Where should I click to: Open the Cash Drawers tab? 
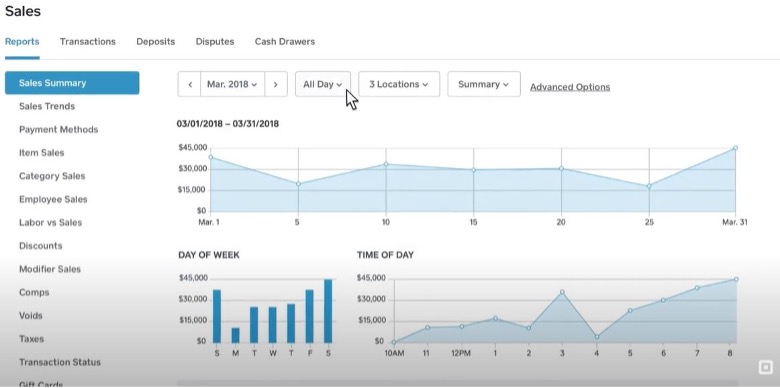coord(285,42)
